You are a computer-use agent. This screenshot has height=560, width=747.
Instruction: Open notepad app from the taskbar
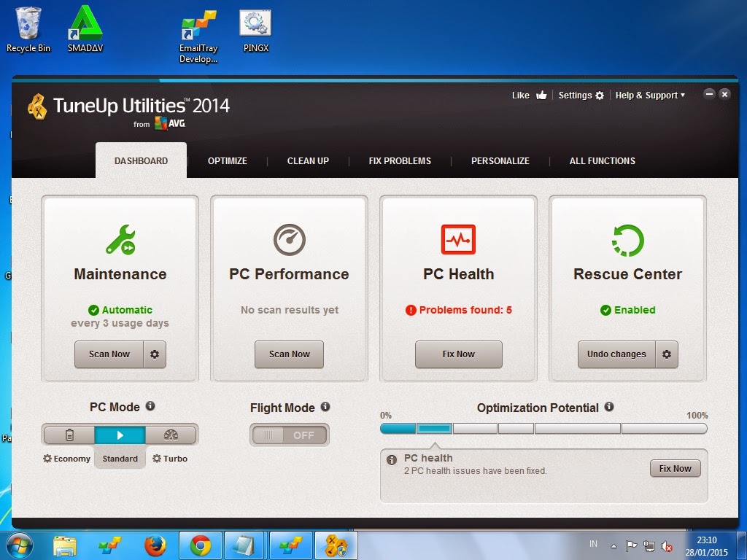[x=245, y=545]
